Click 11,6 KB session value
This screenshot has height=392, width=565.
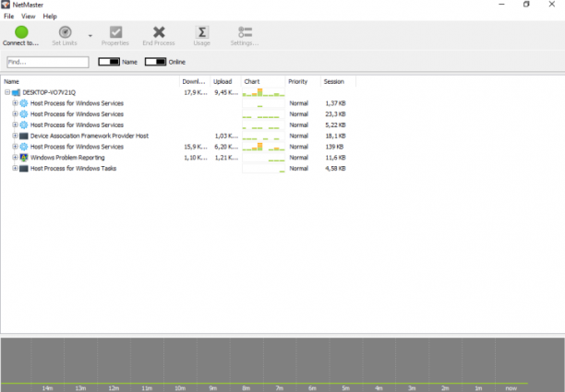pos(335,158)
